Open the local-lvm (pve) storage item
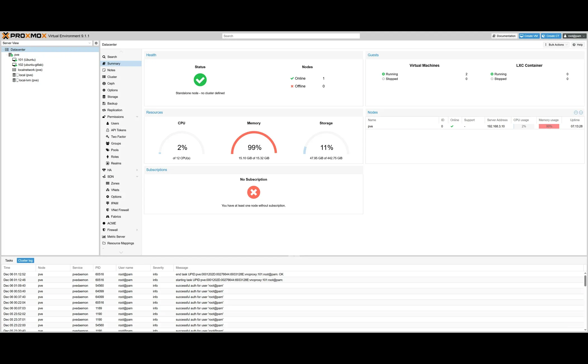 [28, 80]
